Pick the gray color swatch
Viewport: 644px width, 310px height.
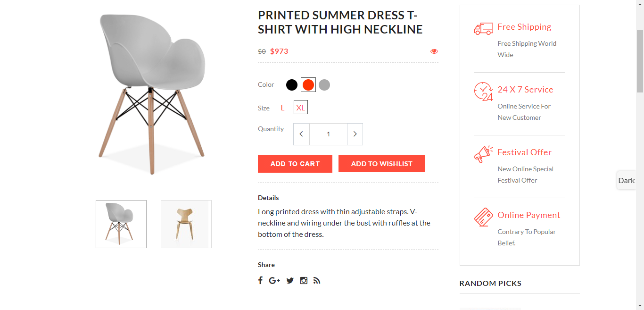coord(324,85)
